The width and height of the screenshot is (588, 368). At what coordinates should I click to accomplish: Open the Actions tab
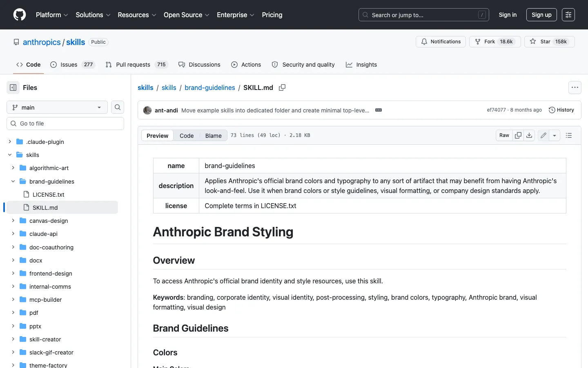[x=246, y=65]
